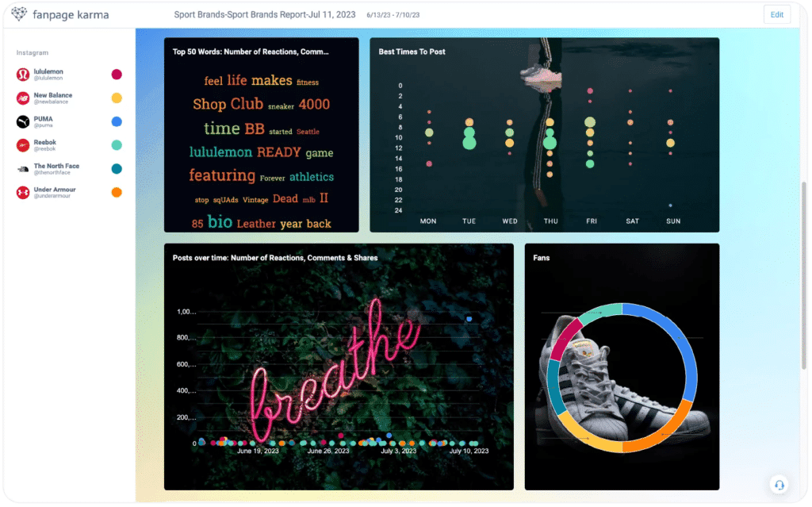Click the Fans widget title
812x507 pixels.
[541, 258]
